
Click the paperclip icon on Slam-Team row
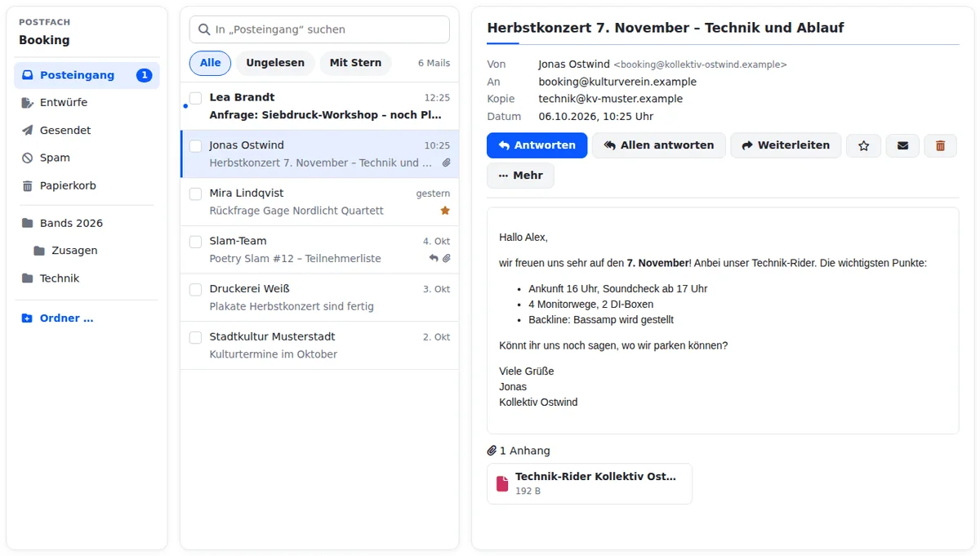click(446, 258)
